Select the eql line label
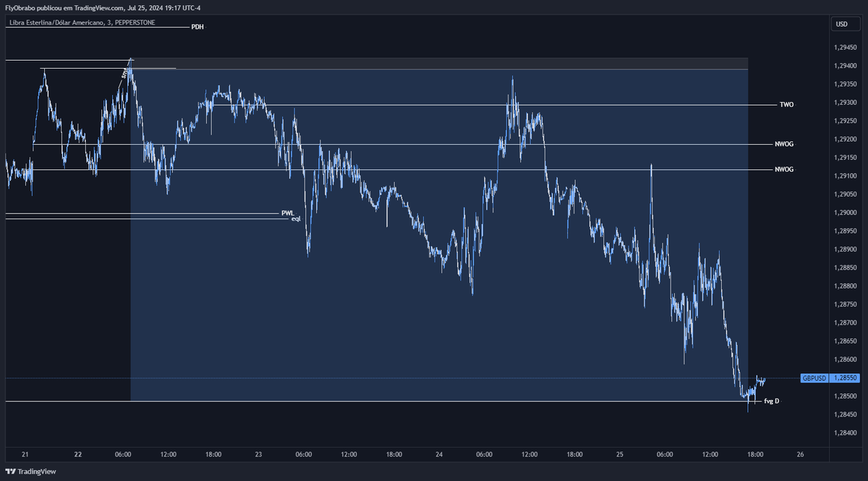 pyautogui.click(x=296, y=218)
